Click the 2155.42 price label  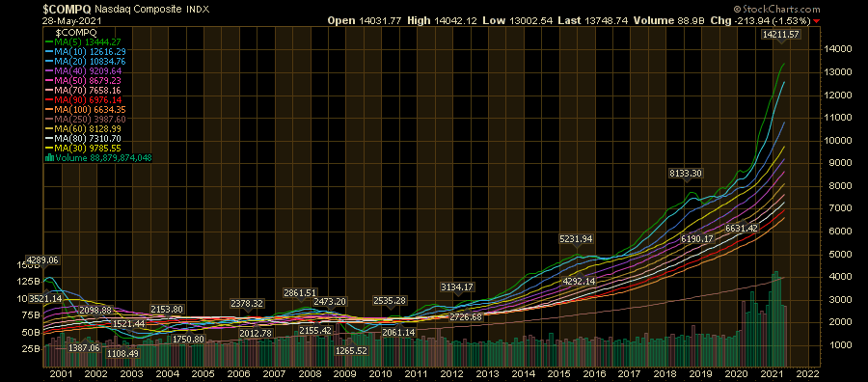click(315, 331)
